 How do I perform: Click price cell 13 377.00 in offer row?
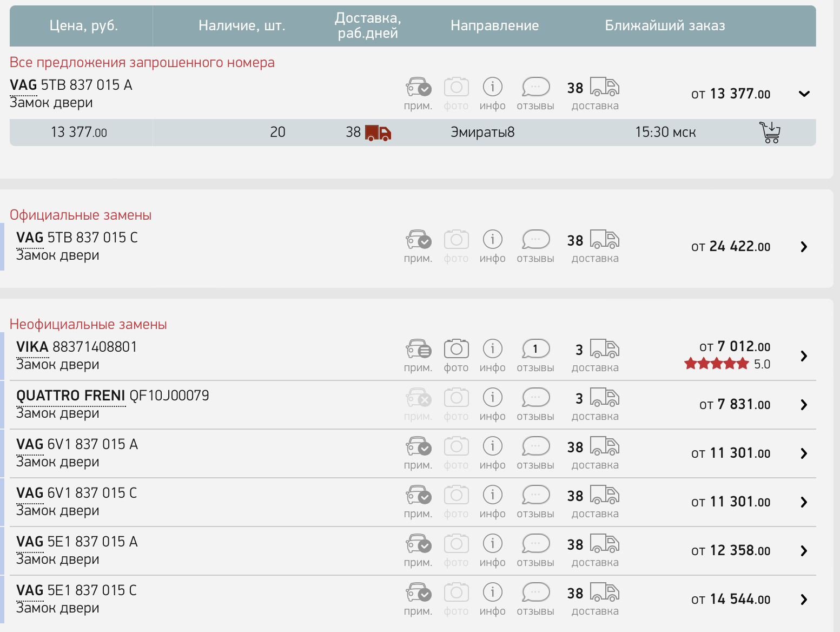click(x=79, y=132)
